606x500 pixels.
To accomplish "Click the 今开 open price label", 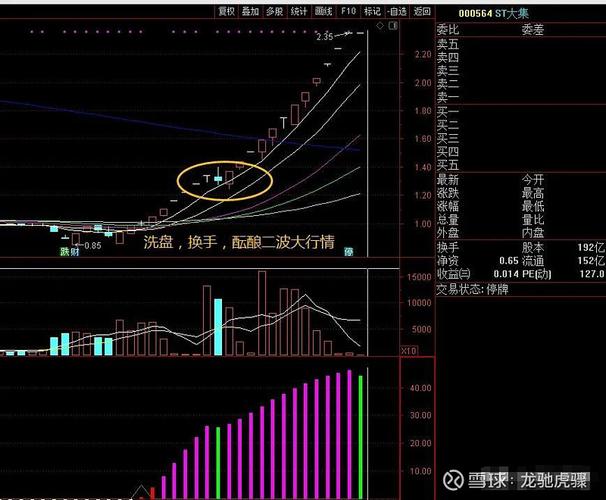I will point(533,180).
